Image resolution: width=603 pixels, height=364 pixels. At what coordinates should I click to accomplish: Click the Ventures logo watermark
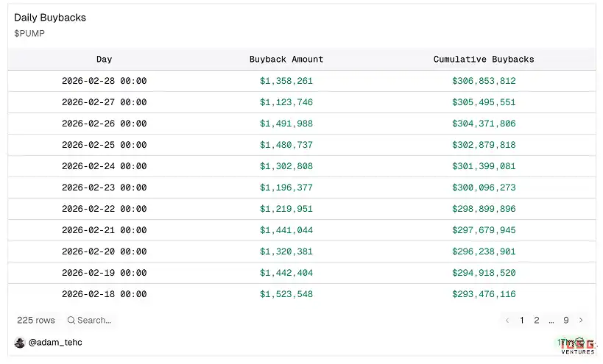coord(577,346)
